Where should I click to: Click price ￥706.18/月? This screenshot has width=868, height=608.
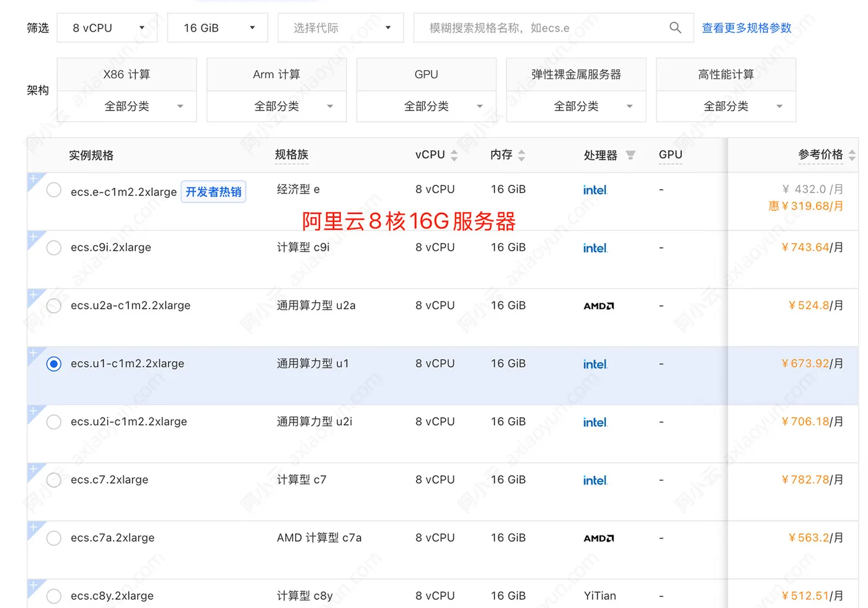click(x=812, y=421)
